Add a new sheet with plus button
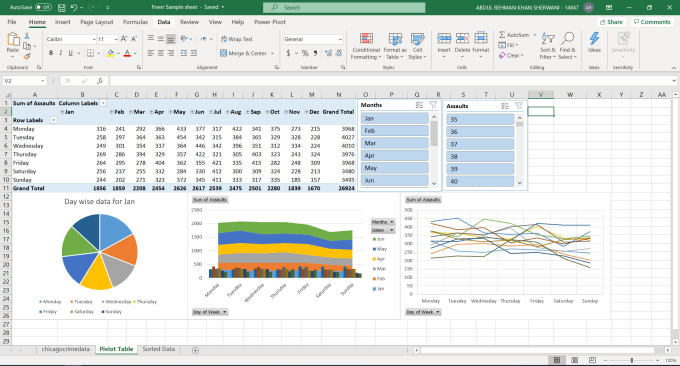Screen dimensions: 680x366 click(x=196, y=350)
